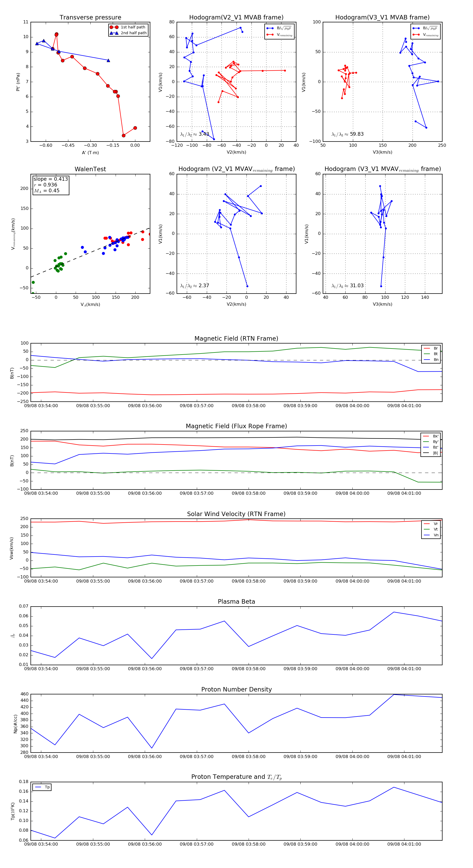Click "slope = 0.413" in the WalenTest box
The width and height of the screenshot is (473, 868).
(50, 179)
